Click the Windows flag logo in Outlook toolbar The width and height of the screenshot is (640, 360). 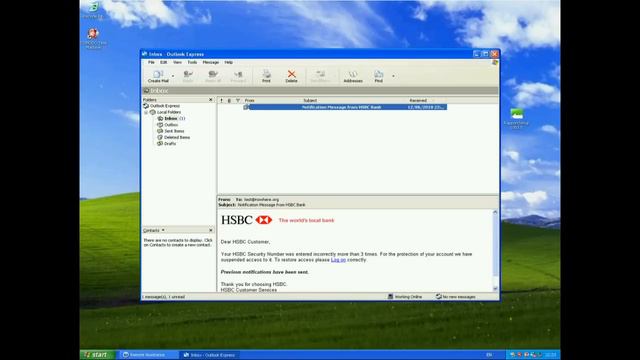[495, 62]
